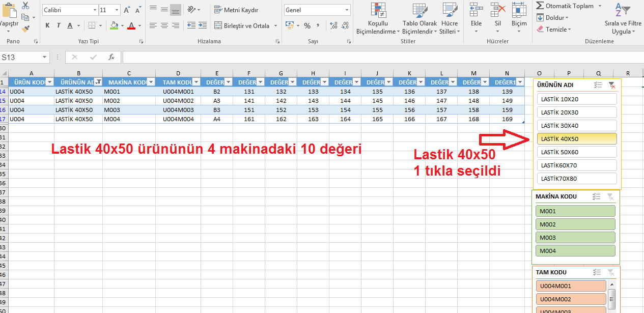Viewport: 644px width, 313px height.
Task: Click Metni Kaydır wrap text
Action: (x=236, y=10)
